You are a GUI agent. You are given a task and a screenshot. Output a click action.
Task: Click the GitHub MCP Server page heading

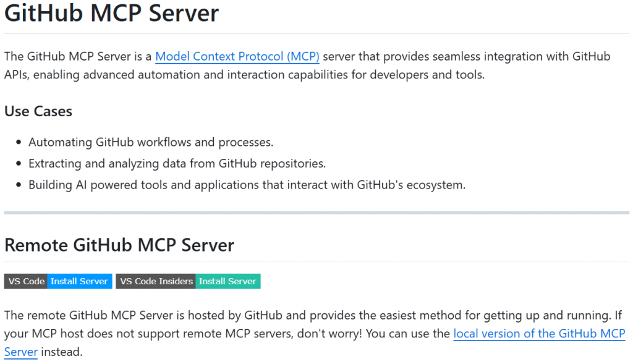click(111, 14)
